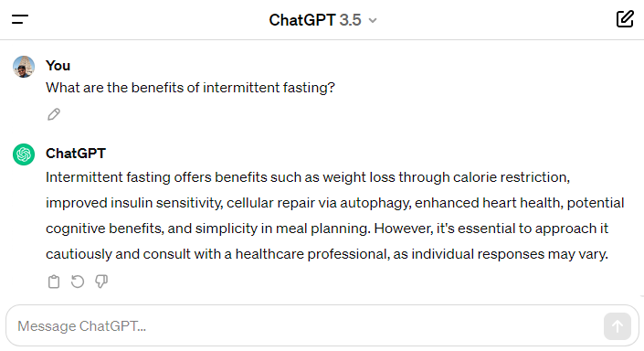This screenshot has width=644, height=351.
Task: Click the You sender name
Action: coord(58,66)
